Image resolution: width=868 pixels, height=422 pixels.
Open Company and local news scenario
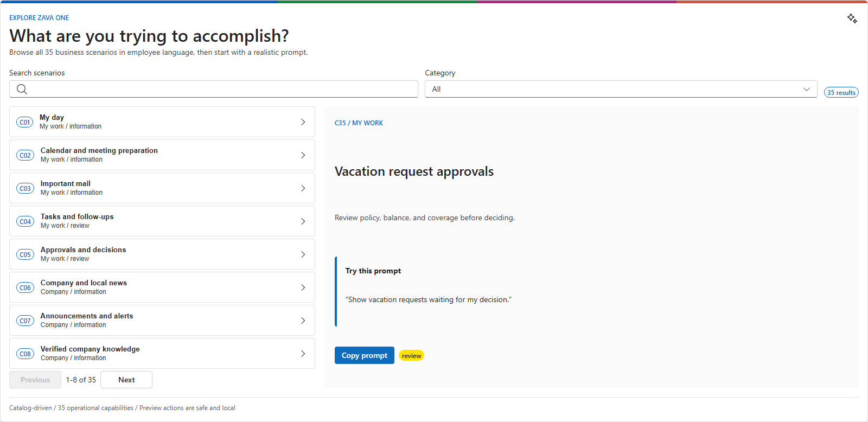(x=162, y=287)
